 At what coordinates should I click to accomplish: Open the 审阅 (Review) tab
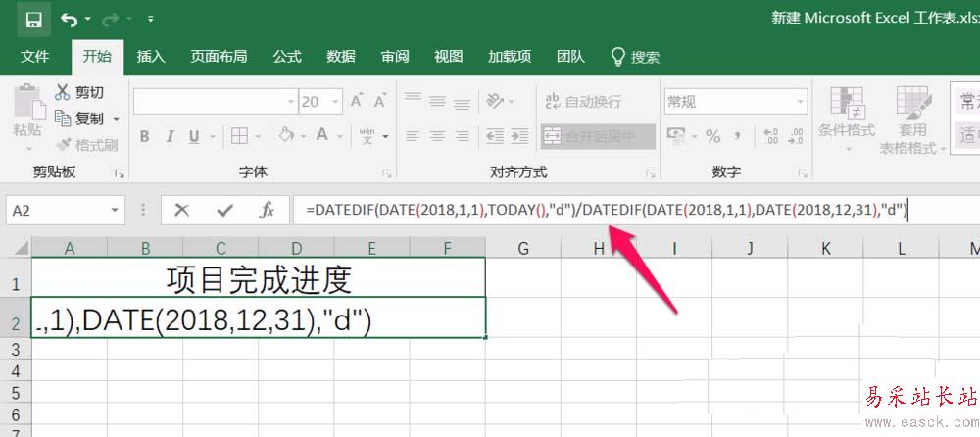394,57
